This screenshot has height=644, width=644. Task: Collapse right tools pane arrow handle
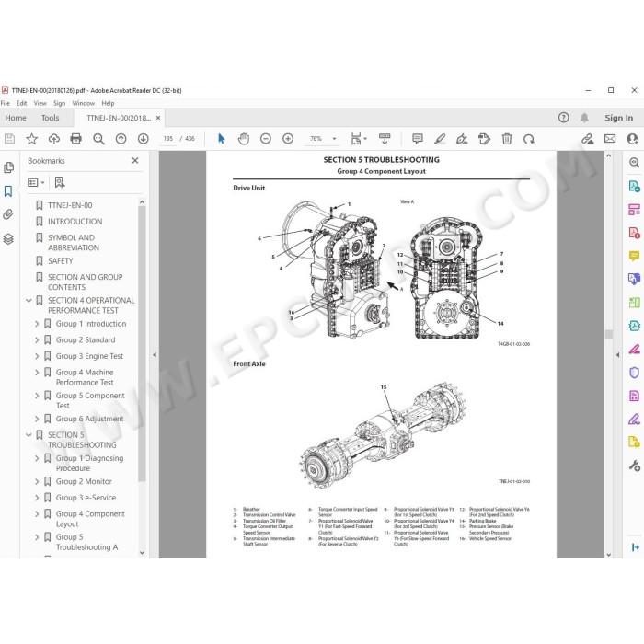pos(617,355)
